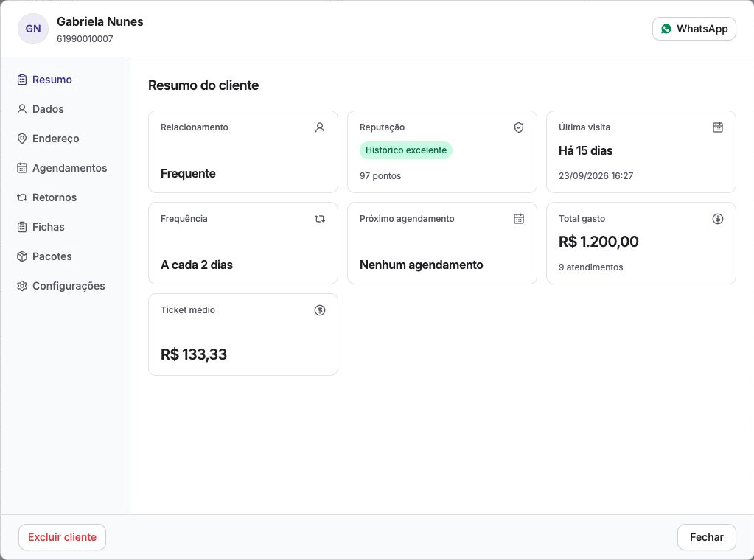Click the 9 atendimentos text
The width and height of the screenshot is (754, 560).
[590, 267]
